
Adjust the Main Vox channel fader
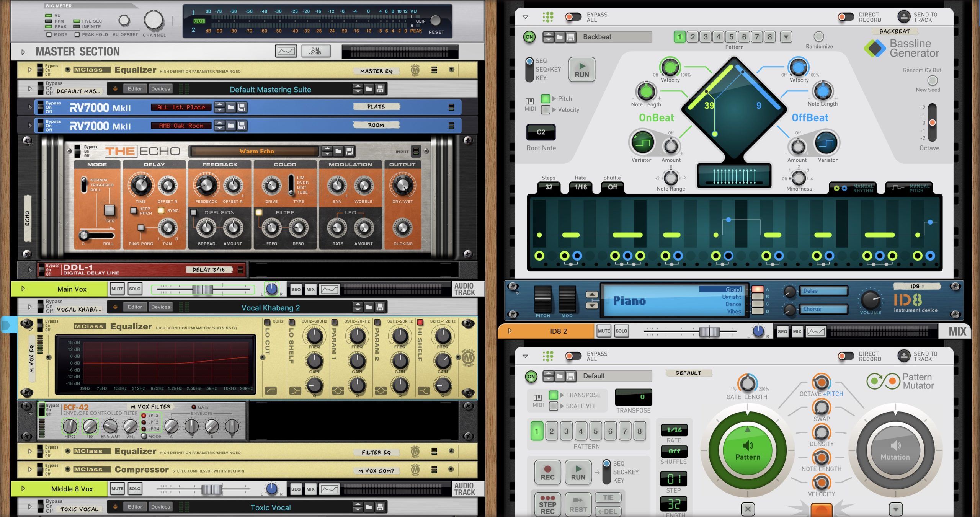tap(203, 290)
